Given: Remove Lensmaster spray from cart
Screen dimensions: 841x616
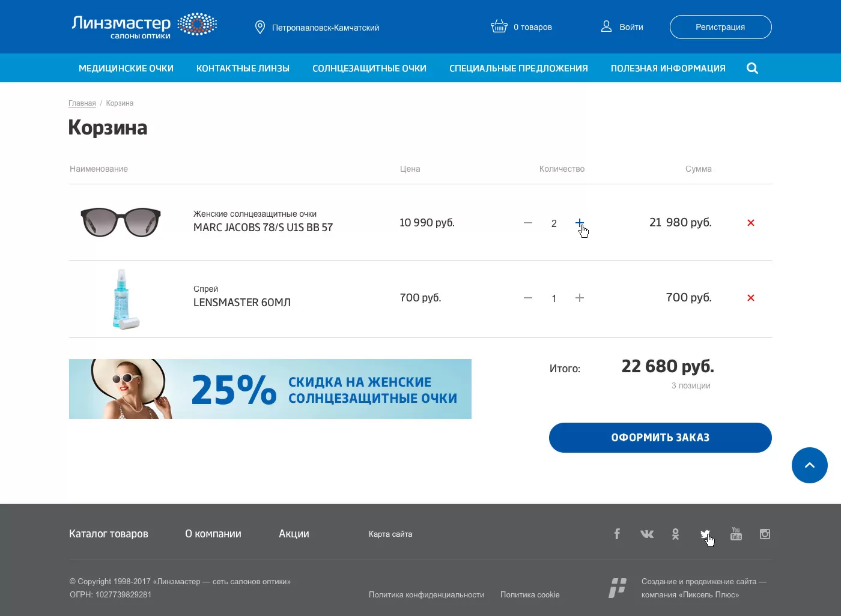Looking at the screenshot, I should (x=751, y=298).
